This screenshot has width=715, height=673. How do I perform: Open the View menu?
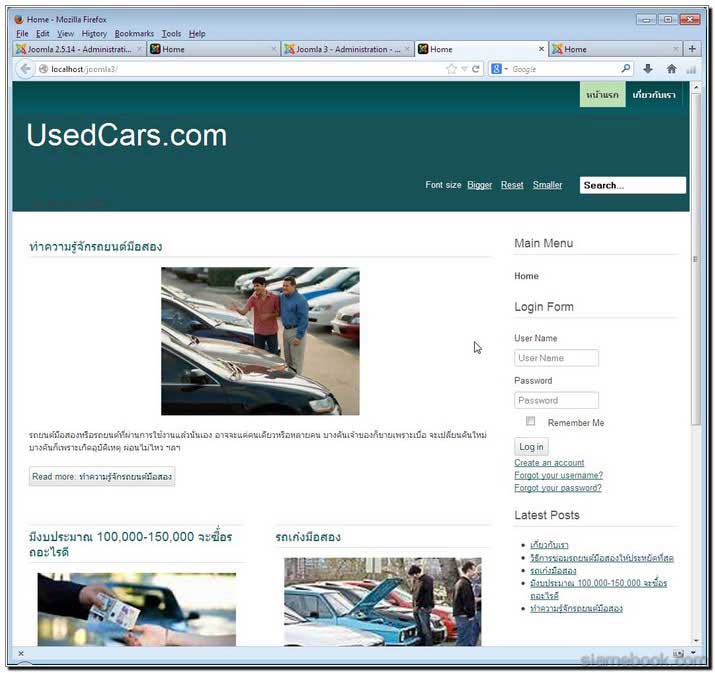(x=65, y=33)
